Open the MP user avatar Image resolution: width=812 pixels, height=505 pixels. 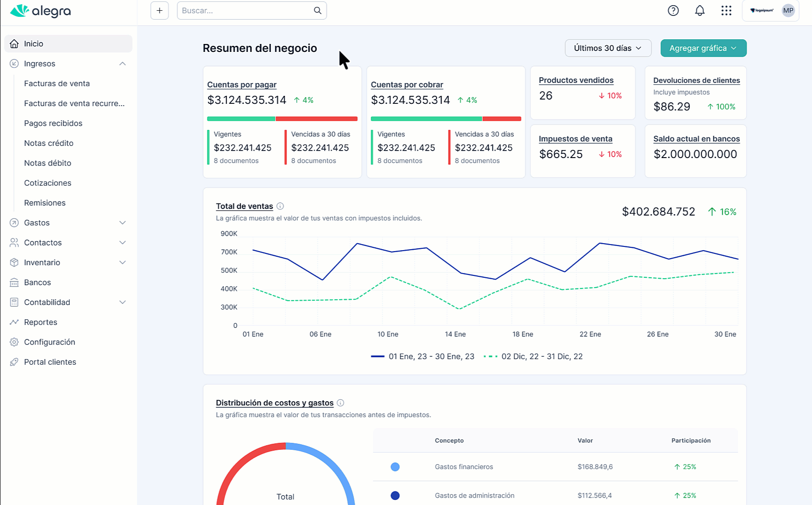pyautogui.click(x=788, y=10)
